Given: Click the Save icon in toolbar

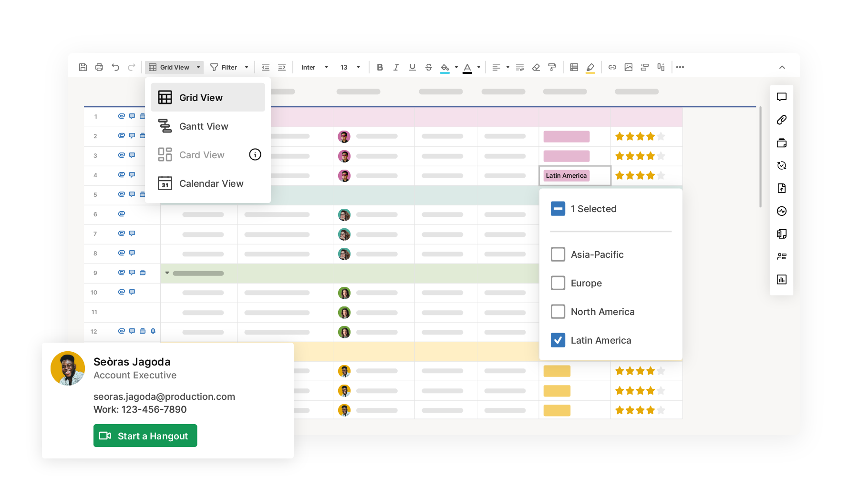Looking at the screenshot, I should (x=83, y=67).
